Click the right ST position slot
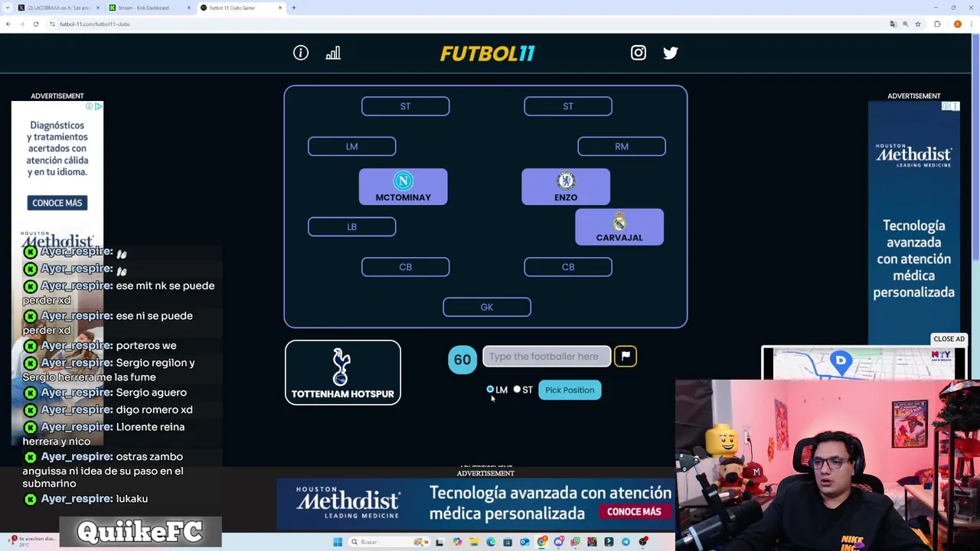Screen dimensions: 980x551 (568, 106)
